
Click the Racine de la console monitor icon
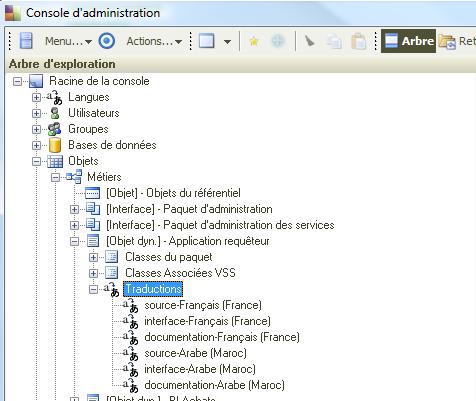click(36, 81)
